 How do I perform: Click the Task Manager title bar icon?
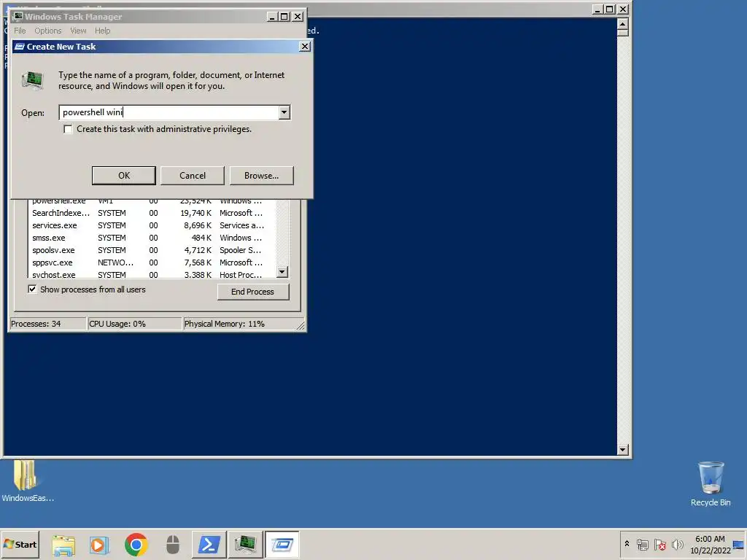pos(18,16)
